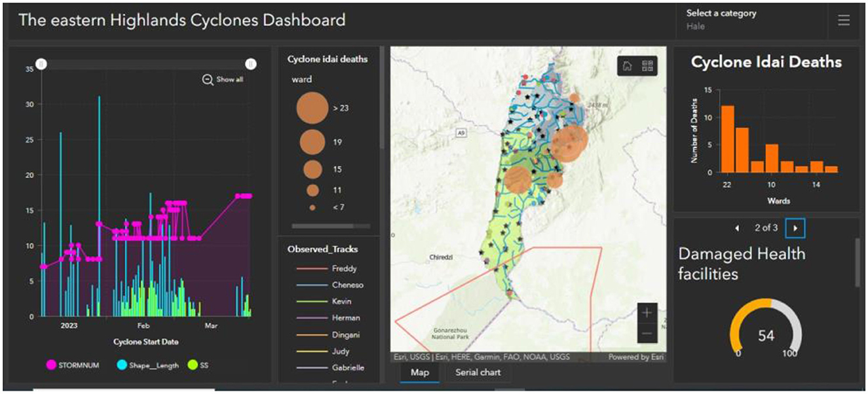Click horizontal scrollbar under deaths legend
This screenshot has width=868, height=394.
point(331,226)
